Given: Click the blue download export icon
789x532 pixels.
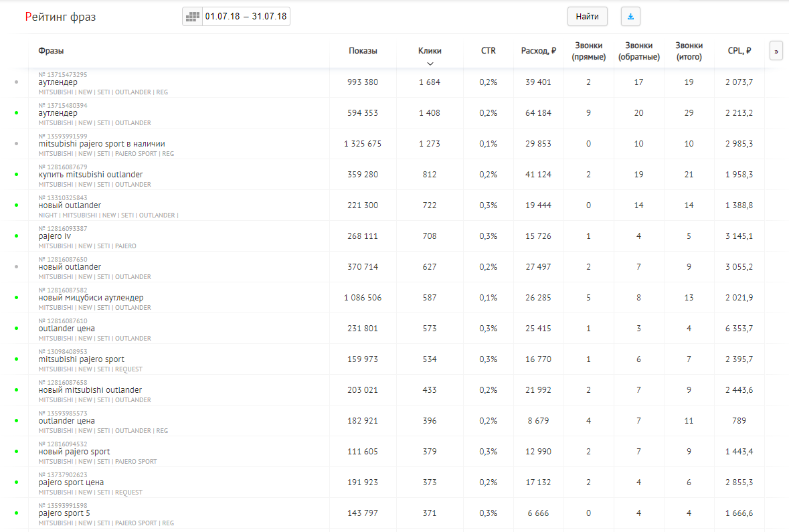Looking at the screenshot, I should click(x=630, y=17).
